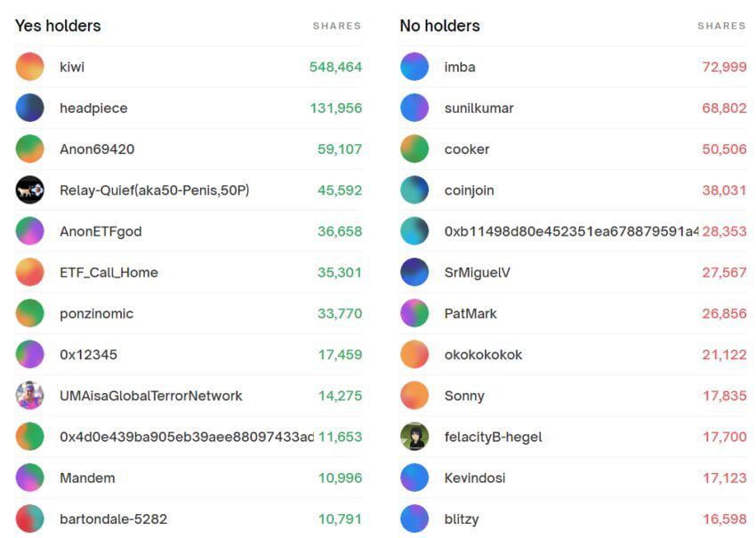Screen dimensions: 756x538
Task: Click Relay-Quief's black profile picture
Action: click(x=29, y=190)
